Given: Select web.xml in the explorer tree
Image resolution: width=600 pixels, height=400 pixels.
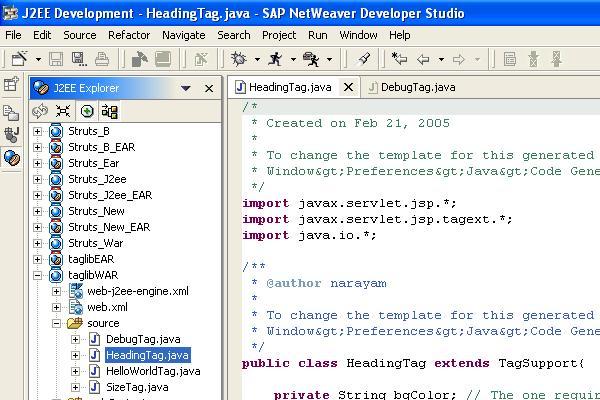Looking at the screenshot, I should (x=107, y=307).
